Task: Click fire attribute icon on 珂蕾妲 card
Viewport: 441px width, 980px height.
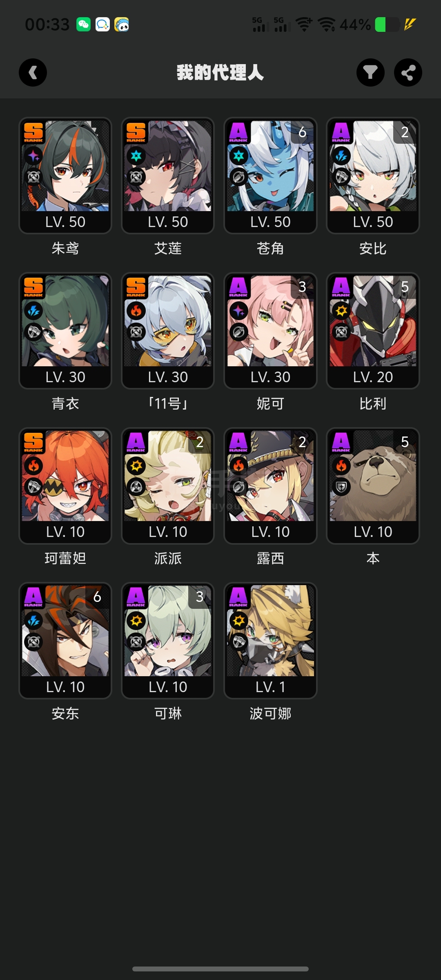Action: (x=33, y=466)
